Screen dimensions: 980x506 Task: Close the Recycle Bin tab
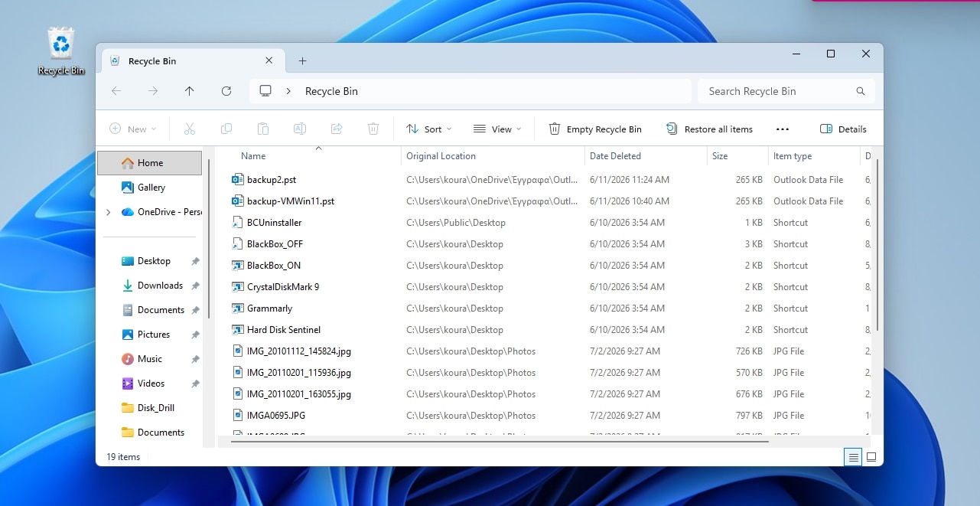pyautogui.click(x=269, y=60)
